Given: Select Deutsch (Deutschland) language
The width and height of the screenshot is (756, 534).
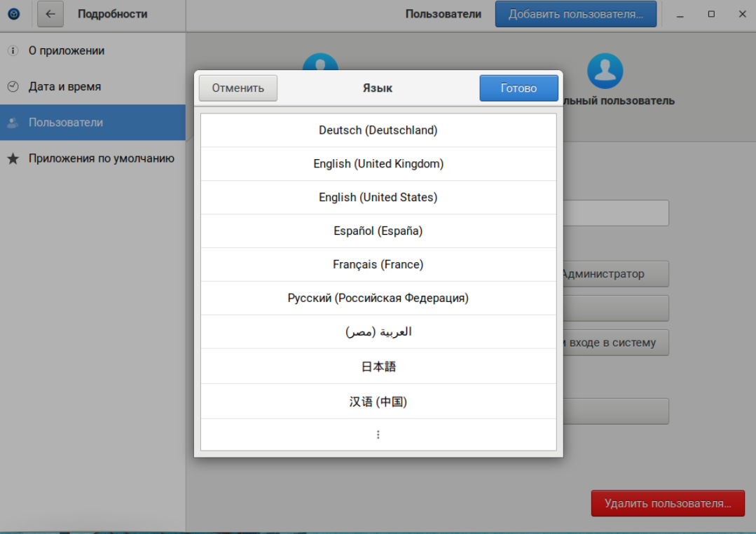Looking at the screenshot, I should pos(378,130).
